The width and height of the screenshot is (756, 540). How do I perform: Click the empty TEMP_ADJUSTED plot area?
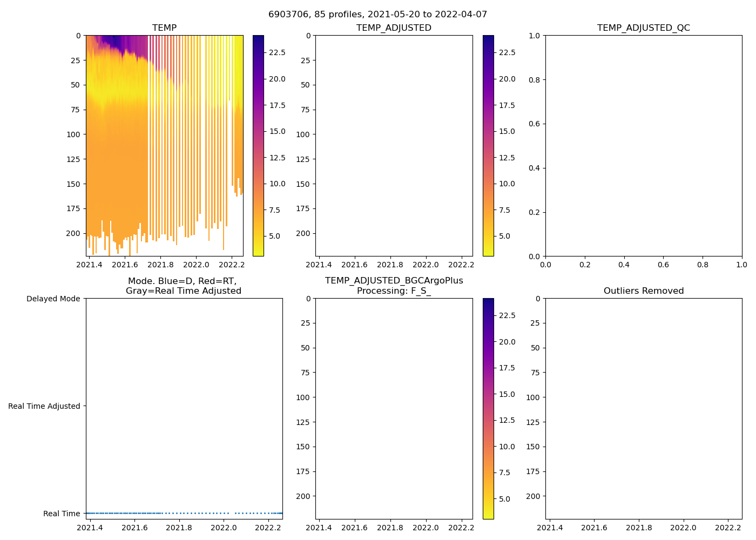394,146
